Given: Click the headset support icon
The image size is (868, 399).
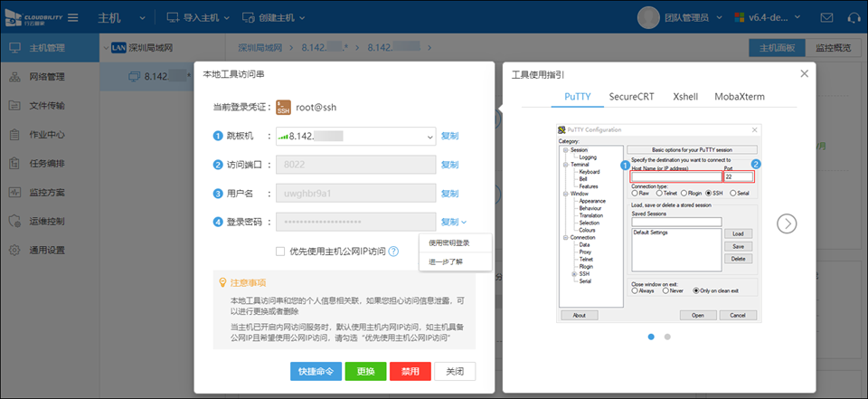Looking at the screenshot, I should (853, 17).
